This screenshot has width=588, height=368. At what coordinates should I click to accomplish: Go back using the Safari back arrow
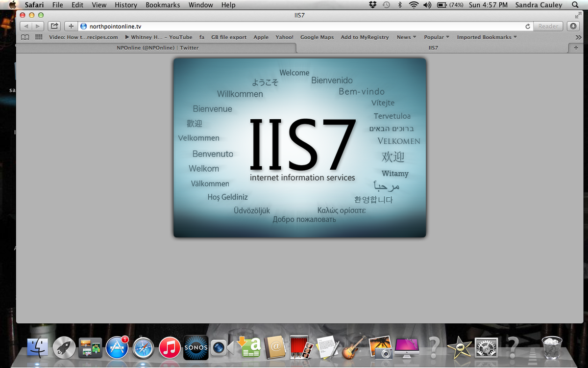(x=26, y=26)
